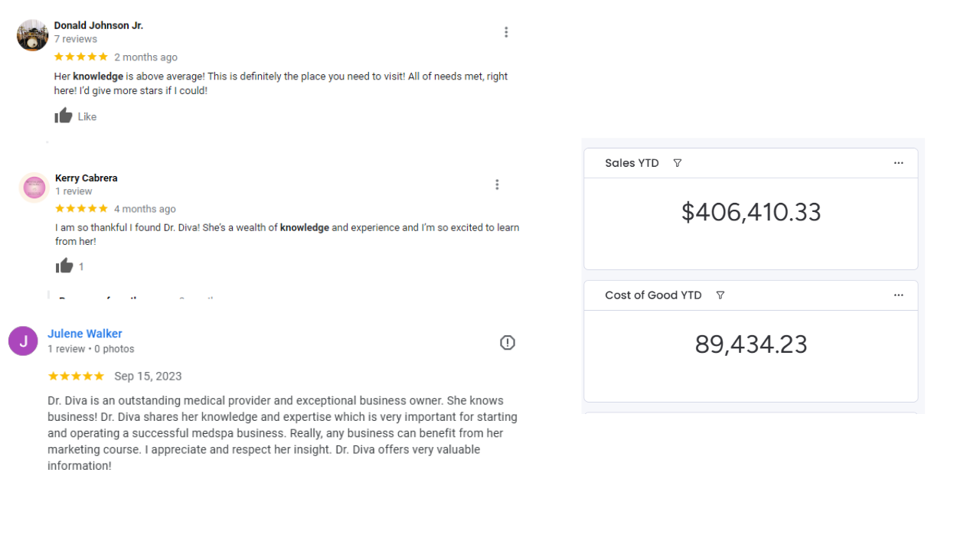Click the Like label under Donald's review
The height and width of the screenshot is (551, 980).
(x=87, y=117)
